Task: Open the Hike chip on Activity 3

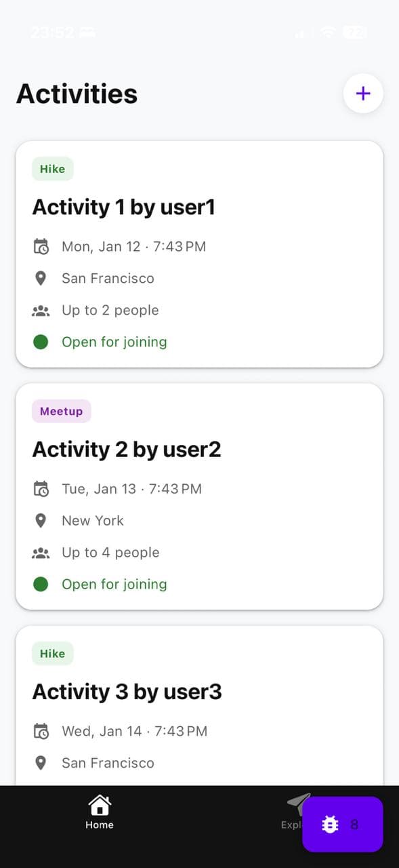Action: 52,653
